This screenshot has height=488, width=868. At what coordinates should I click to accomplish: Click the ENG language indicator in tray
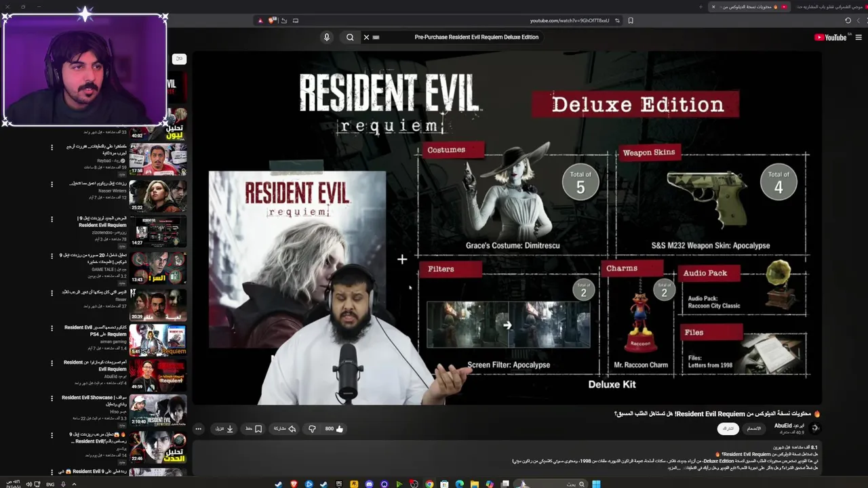[x=50, y=485]
